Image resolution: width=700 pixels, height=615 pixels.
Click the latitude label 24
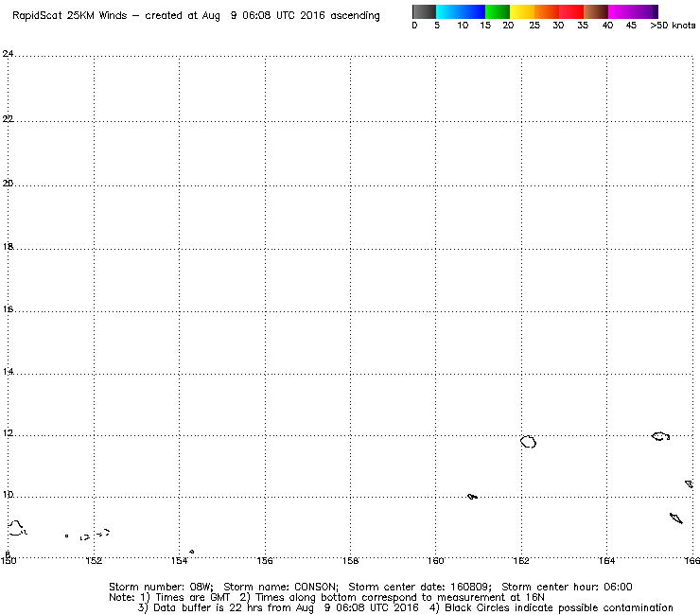(x=8, y=54)
